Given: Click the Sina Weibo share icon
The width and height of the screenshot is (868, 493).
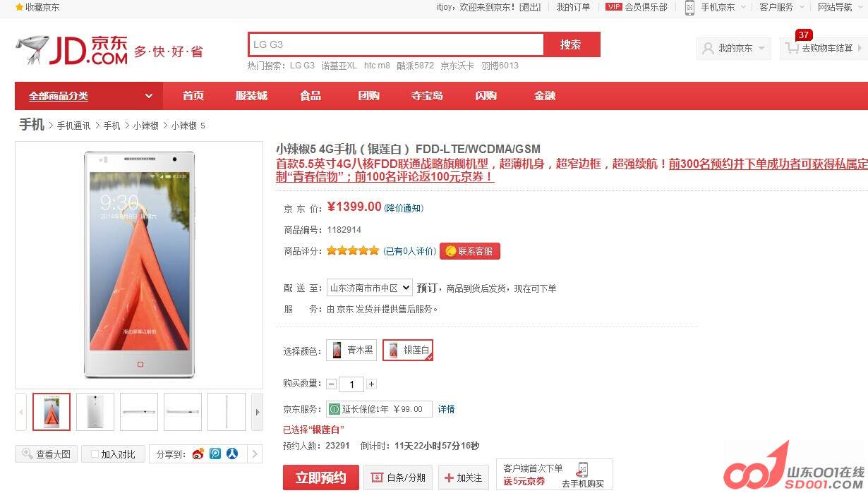Looking at the screenshot, I should pyautogui.click(x=198, y=454).
